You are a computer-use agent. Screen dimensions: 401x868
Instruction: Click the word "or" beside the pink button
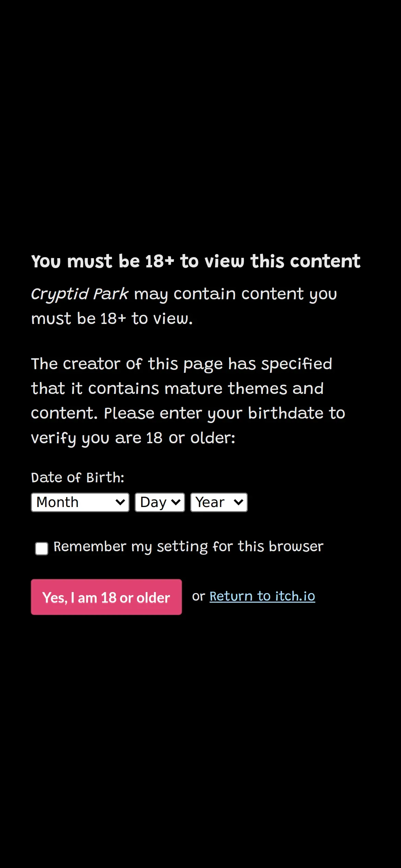click(198, 596)
